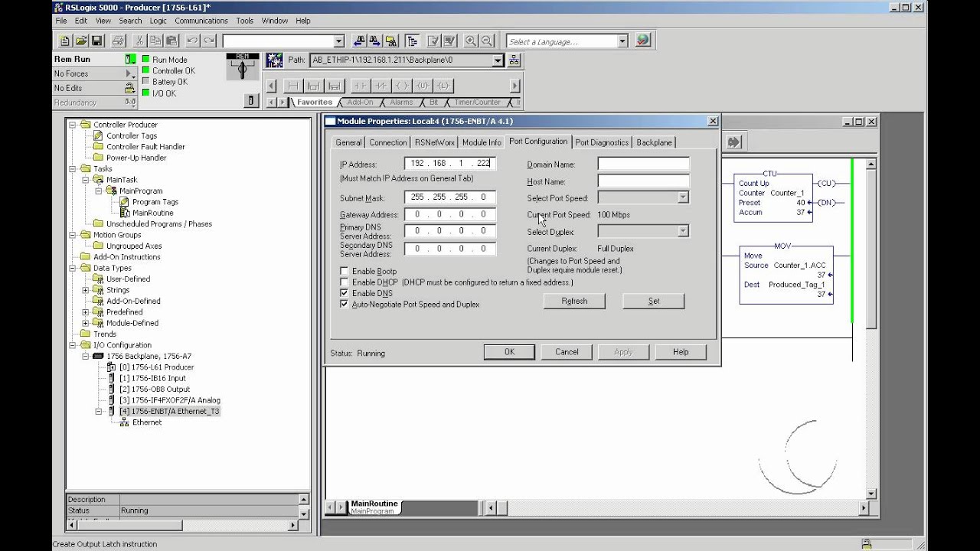Confirm the dialog with OK
This screenshot has height=551, width=980.
coord(509,352)
